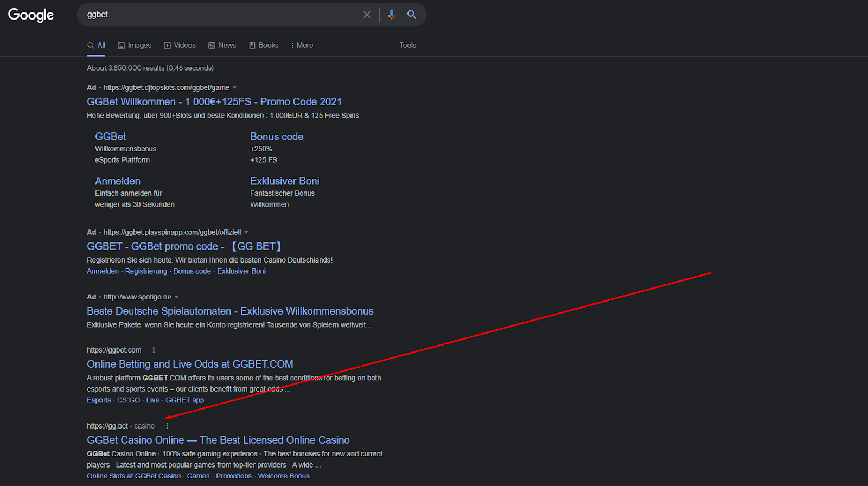Click the Games sitelink under casino result
The height and width of the screenshot is (486, 868).
[198, 476]
